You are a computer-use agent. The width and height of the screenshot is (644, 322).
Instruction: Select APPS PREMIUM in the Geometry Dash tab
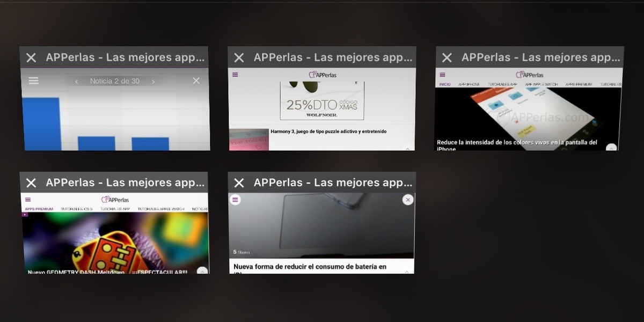click(x=39, y=209)
